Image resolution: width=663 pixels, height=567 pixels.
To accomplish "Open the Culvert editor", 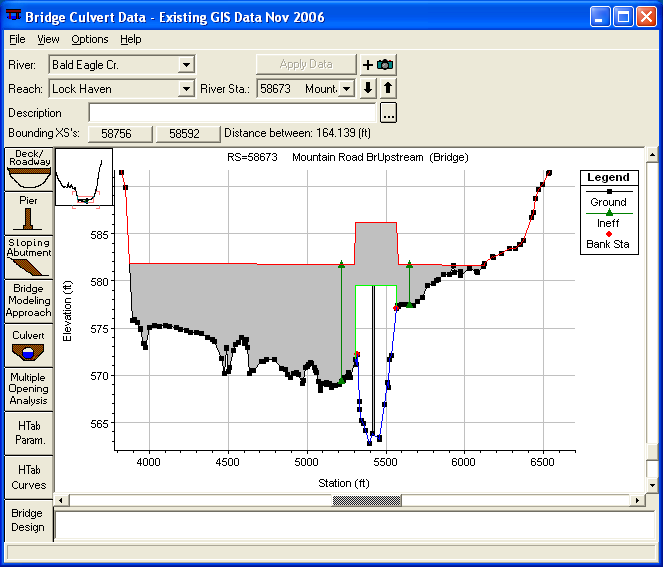I will pos(28,344).
